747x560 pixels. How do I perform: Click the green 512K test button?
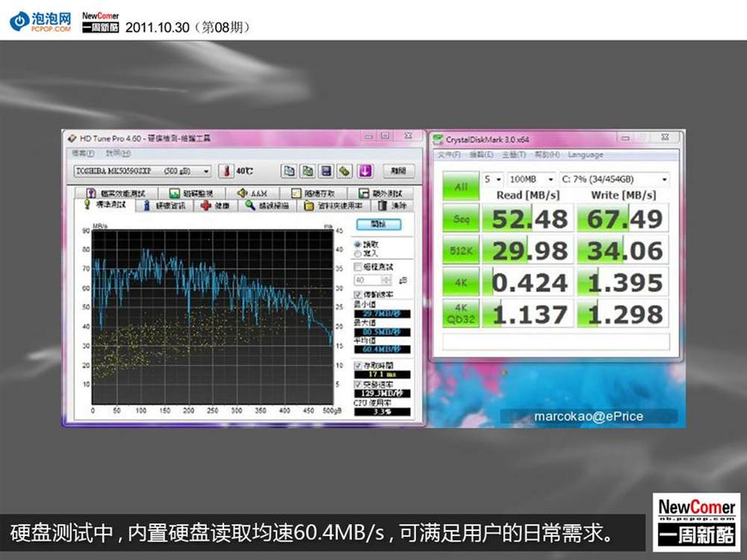click(461, 250)
